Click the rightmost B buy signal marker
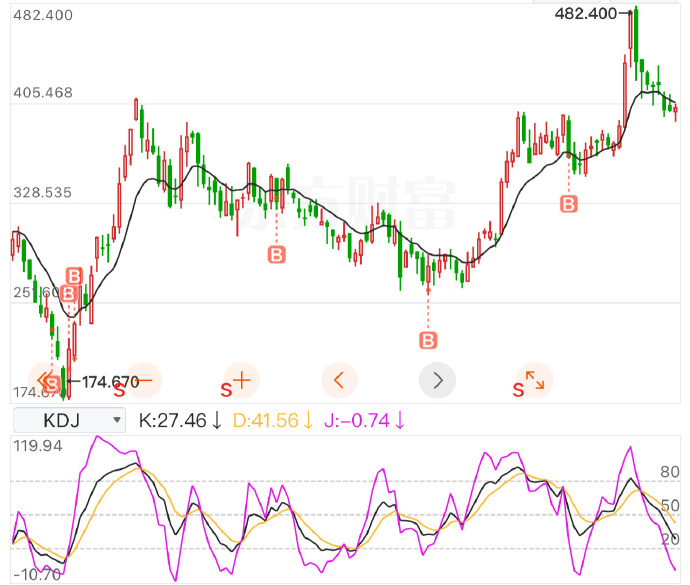Image resolution: width=690 pixels, height=585 pixels. 569,204
